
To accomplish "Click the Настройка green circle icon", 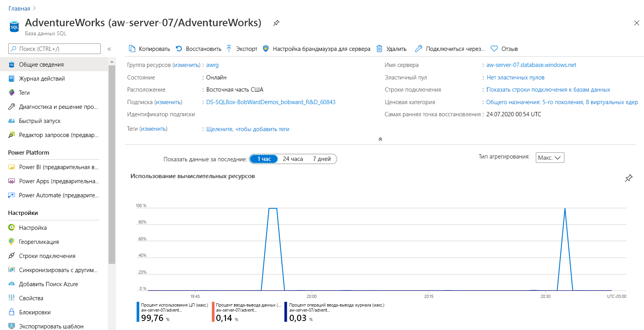I will (x=11, y=227).
